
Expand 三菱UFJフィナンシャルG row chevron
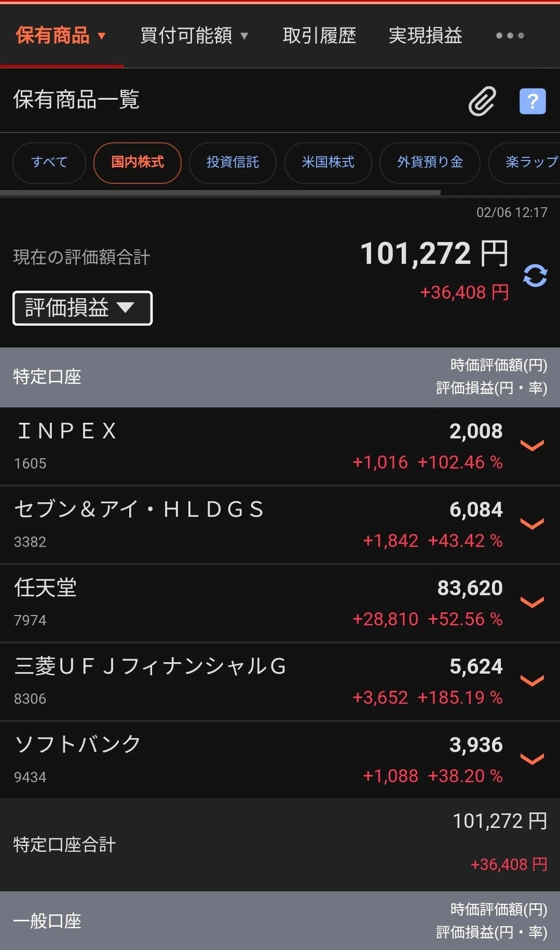pos(532,680)
